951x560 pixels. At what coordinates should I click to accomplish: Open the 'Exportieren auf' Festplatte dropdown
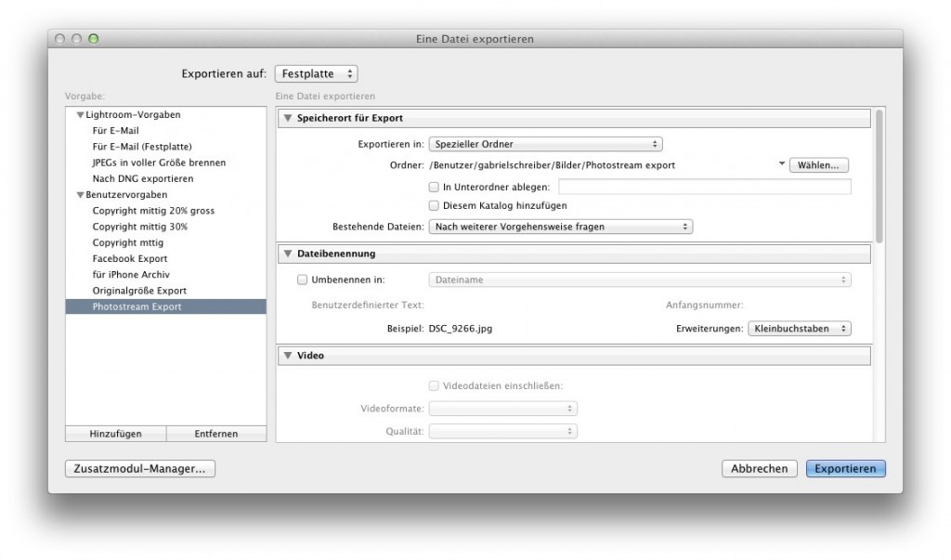(316, 73)
